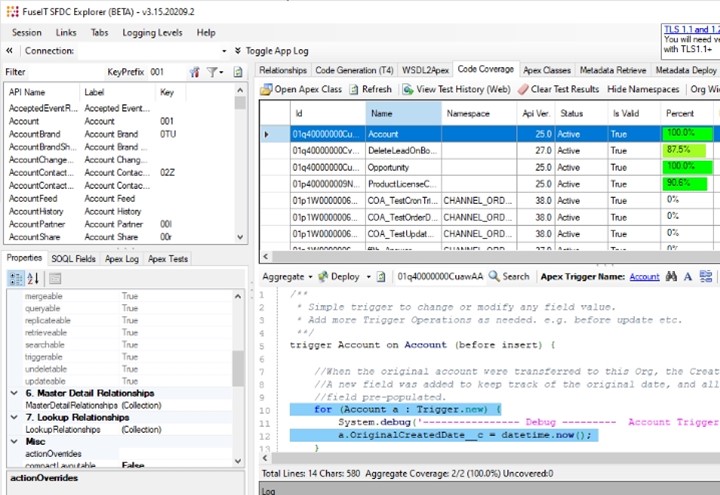Click the Deploy icon in code toolbar
The height and width of the screenshot is (495, 720).
323,276
